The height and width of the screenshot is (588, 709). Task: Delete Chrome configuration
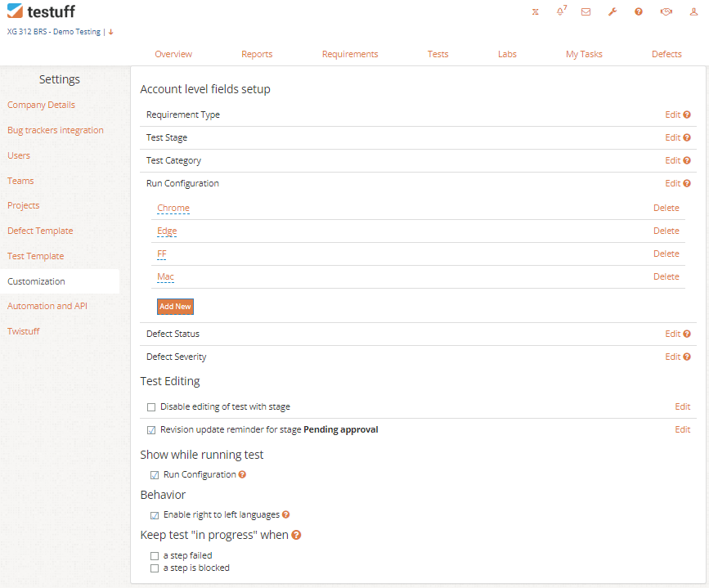(666, 208)
